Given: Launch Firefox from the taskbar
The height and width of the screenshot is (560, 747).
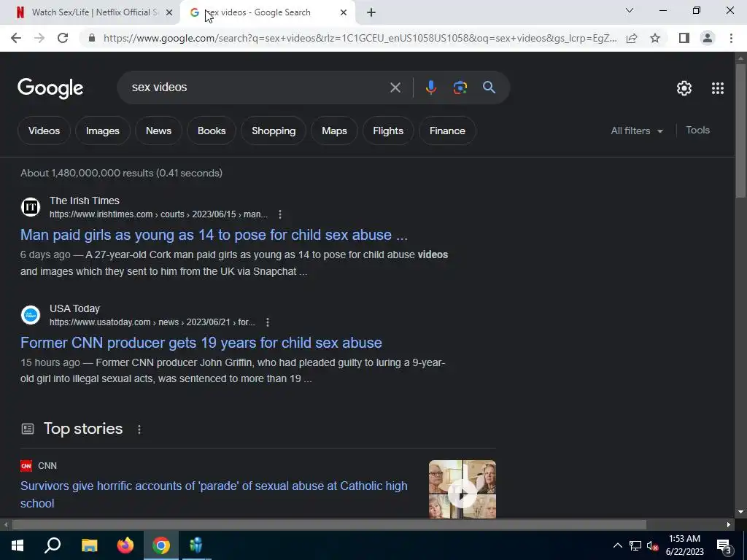Looking at the screenshot, I should (x=125, y=545).
